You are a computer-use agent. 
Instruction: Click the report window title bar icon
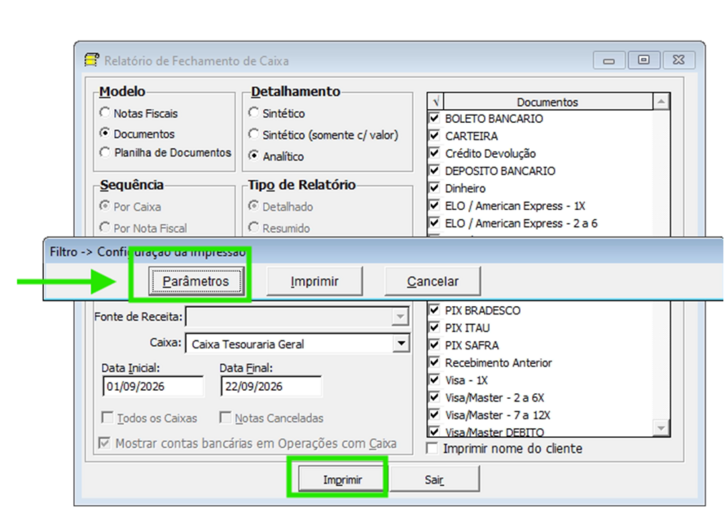click(x=92, y=60)
